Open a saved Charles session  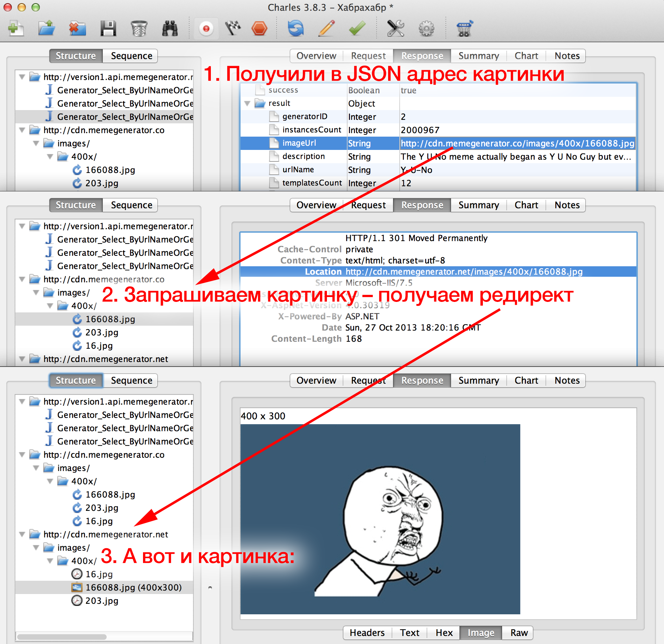click(x=47, y=28)
